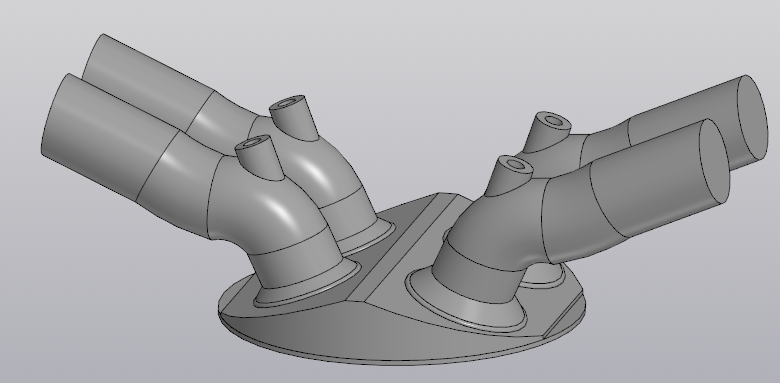Screen dimensions: 780x383
Task: Click the right-front large pipe's end face
Action: (714, 161)
